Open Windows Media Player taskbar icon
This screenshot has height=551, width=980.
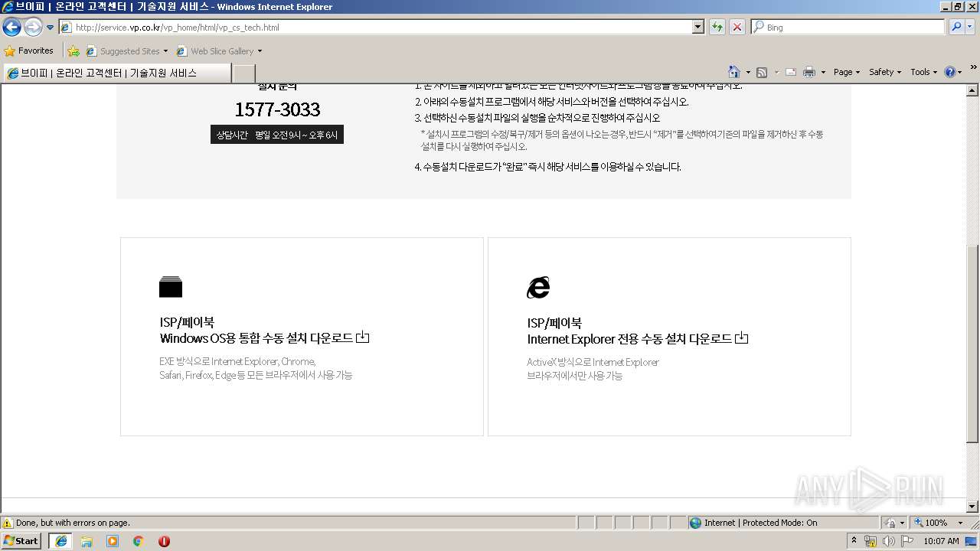[x=113, y=541]
